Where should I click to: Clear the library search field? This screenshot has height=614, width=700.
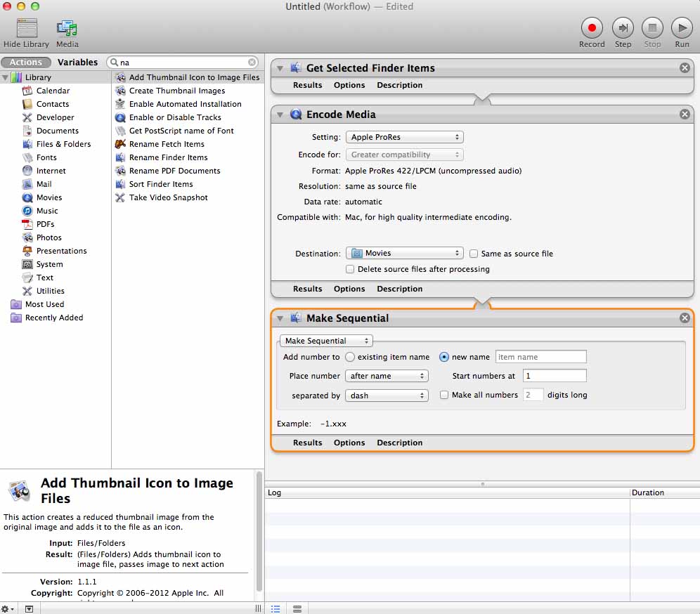pos(252,63)
